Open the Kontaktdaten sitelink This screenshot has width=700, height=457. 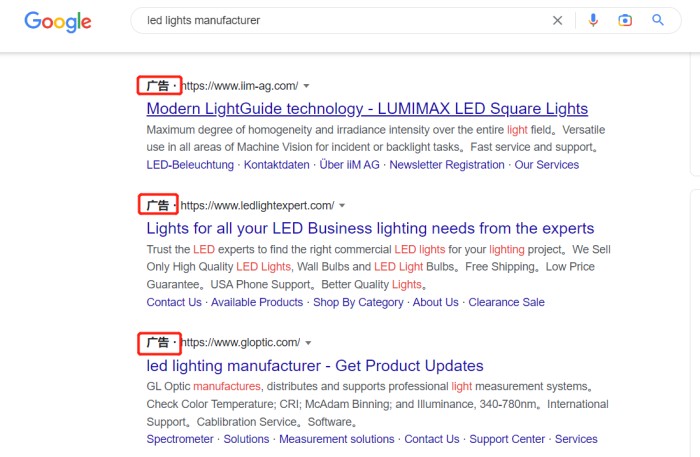pos(276,165)
